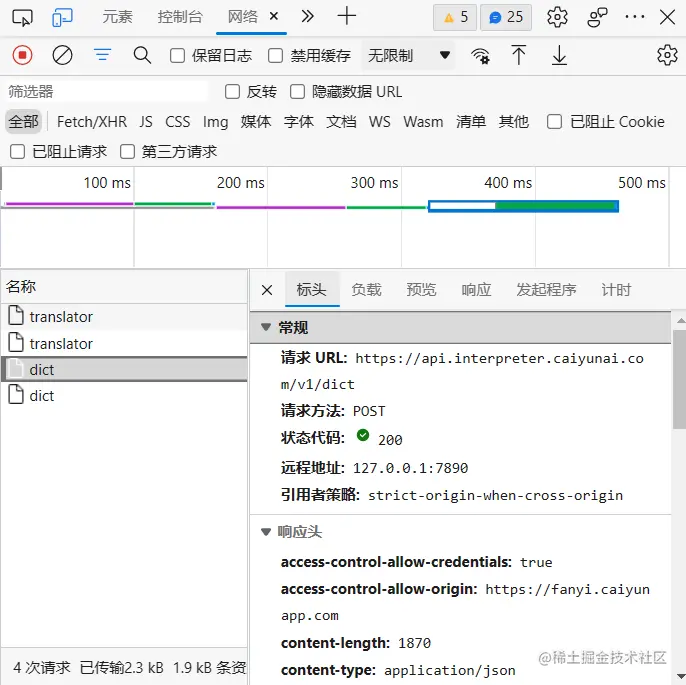Check 已阻止 Cookie checkbox
This screenshot has height=685, width=686.
pyautogui.click(x=554, y=122)
